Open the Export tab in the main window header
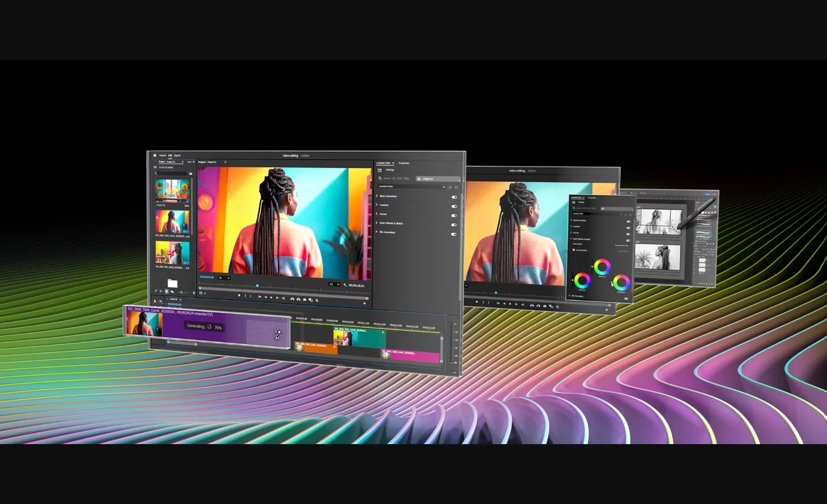 (x=177, y=156)
